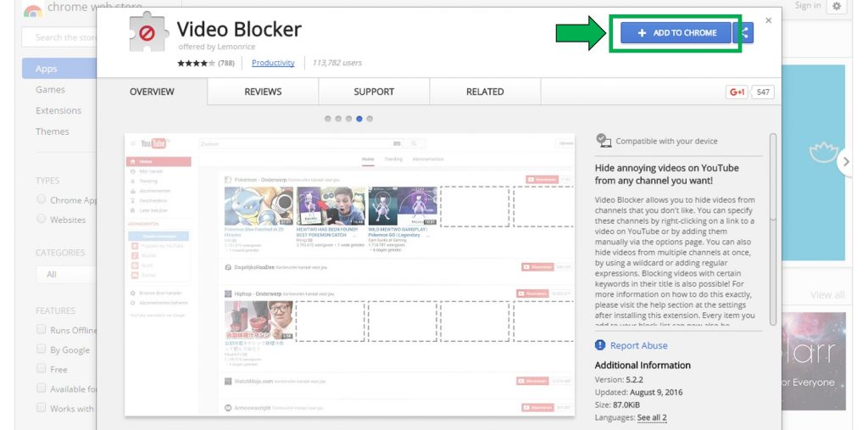Toggle the Works with checkbox
This screenshot has height=430, width=868.
(41, 408)
